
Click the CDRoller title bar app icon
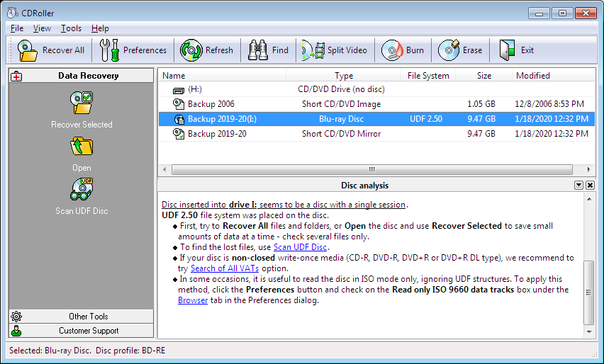coord(12,13)
